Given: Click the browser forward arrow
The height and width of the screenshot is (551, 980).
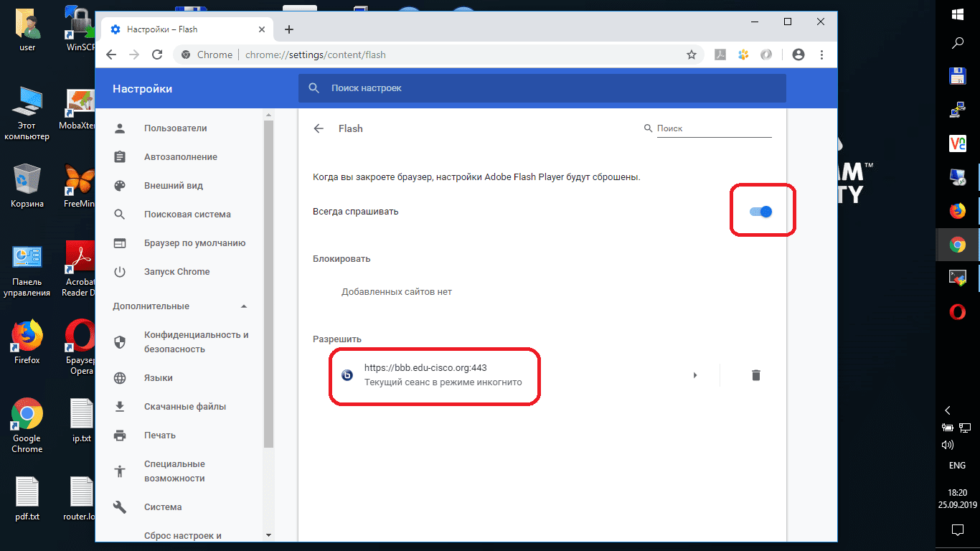Looking at the screenshot, I should tap(133, 55).
